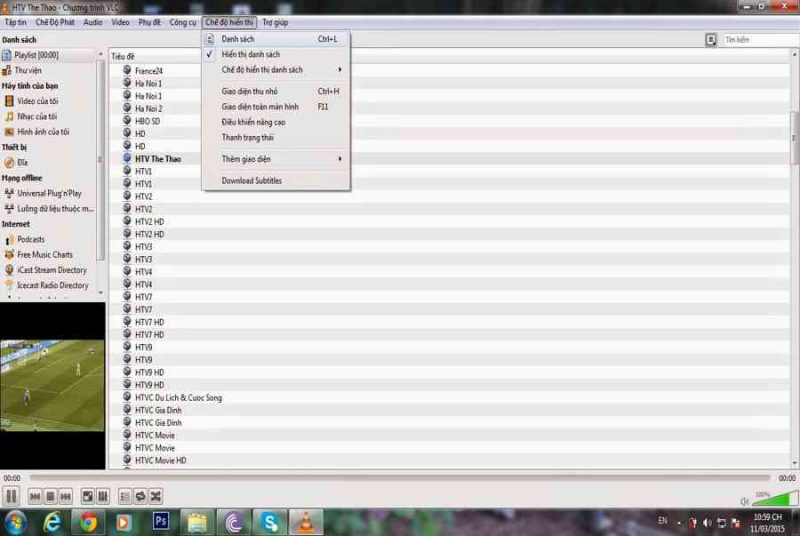Open extended settings equalizer button

pyautogui.click(x=103, y=496)
